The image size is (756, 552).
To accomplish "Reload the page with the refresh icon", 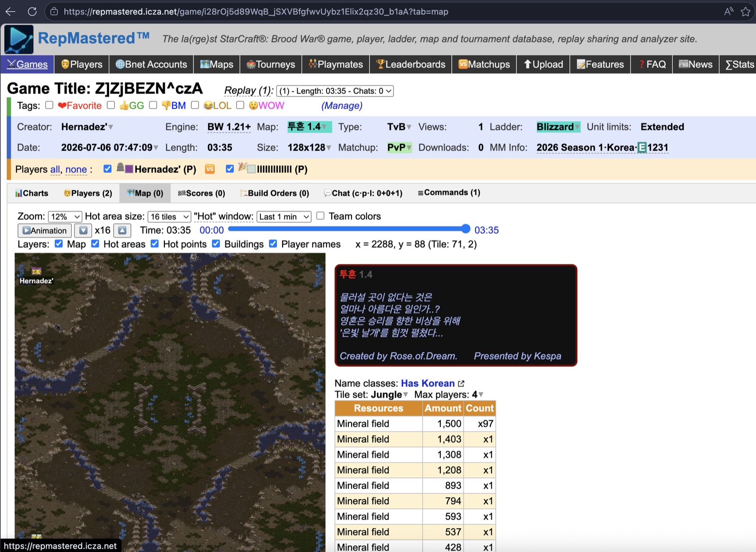I will 32,11.
